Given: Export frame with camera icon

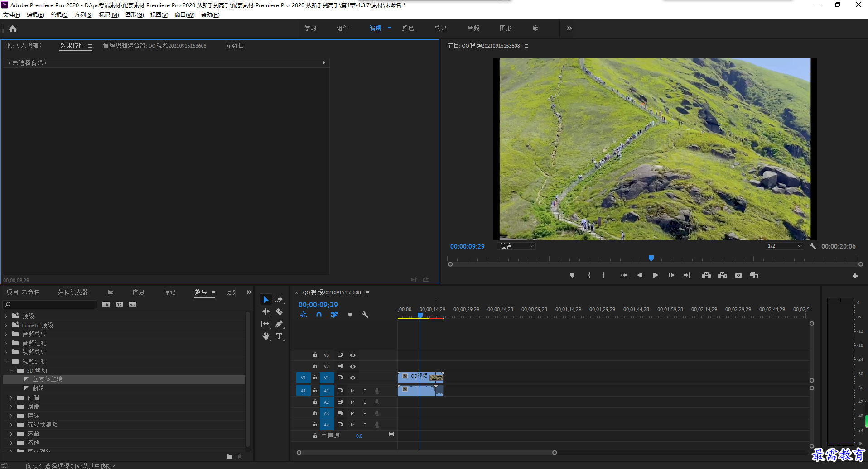Looking at the screenshot, I should click(738, 275).
